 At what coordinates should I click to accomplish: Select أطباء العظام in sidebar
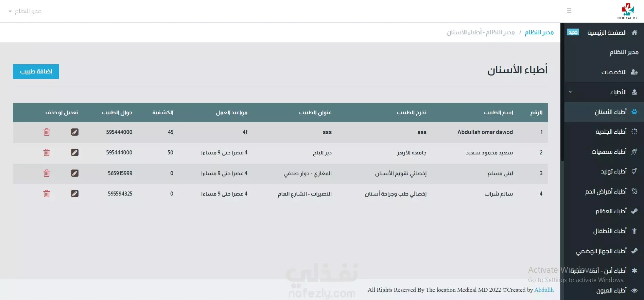click(x=611, y=211)
